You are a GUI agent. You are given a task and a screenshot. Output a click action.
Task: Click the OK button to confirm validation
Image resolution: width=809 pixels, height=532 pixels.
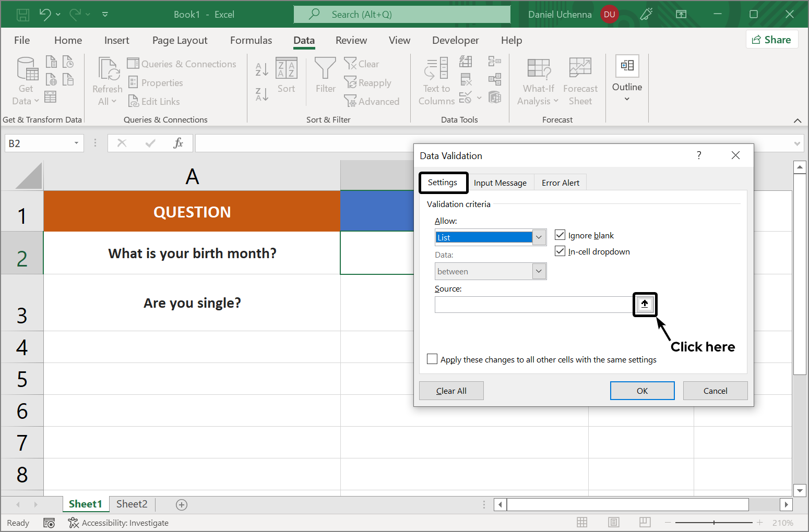[642, 390]
